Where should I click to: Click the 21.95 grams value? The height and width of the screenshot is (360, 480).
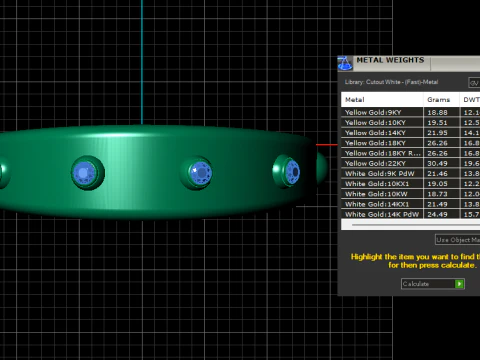pos(437,133)
